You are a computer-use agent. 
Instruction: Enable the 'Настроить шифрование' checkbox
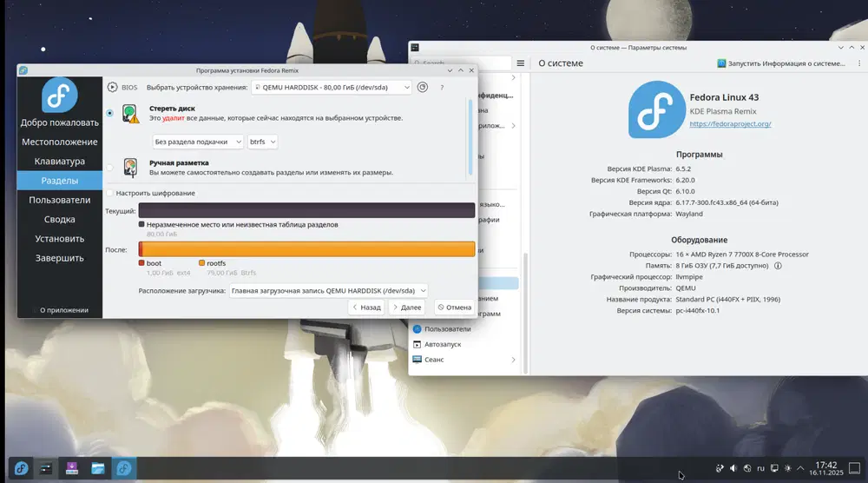[x=109, y=193]
